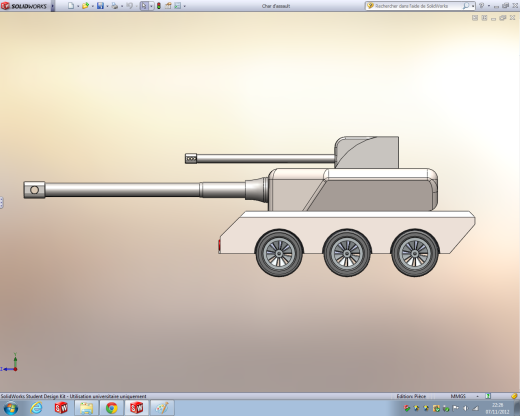Expand the Print options dropdown arrow

pos(122,6)
